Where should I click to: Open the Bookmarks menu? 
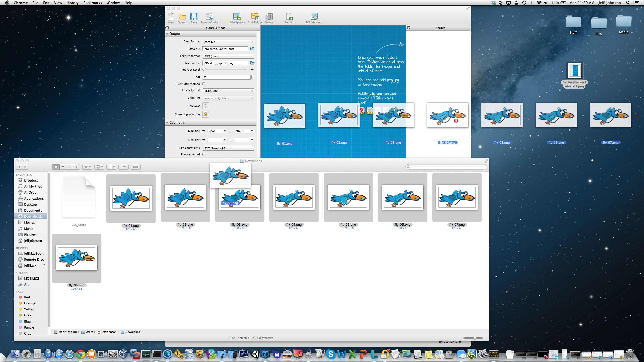(93, 3)
